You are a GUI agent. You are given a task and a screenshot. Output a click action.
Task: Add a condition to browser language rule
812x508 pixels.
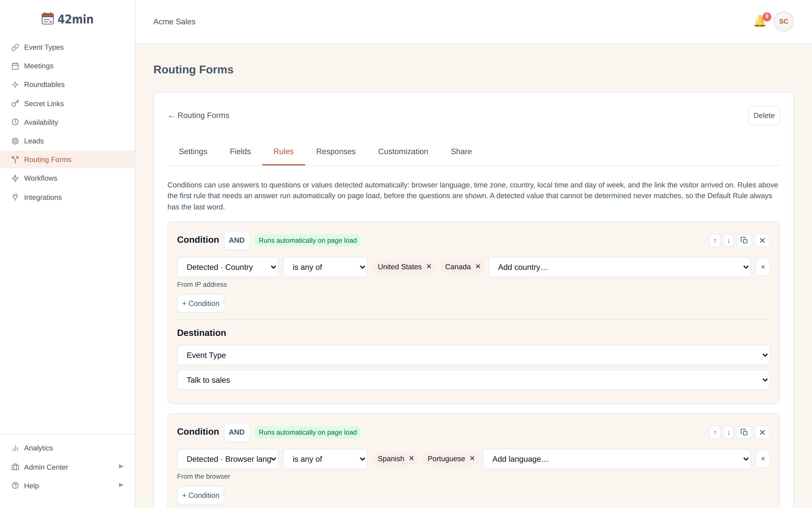coord(201,495)
